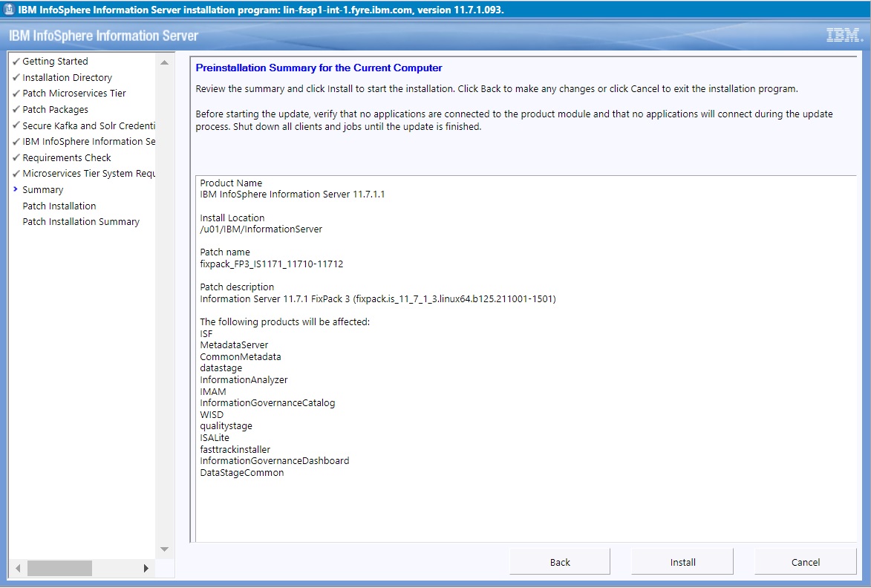Select Installation Directory step
The height and width of the screenshot is (588, 871).
point(67,77)
